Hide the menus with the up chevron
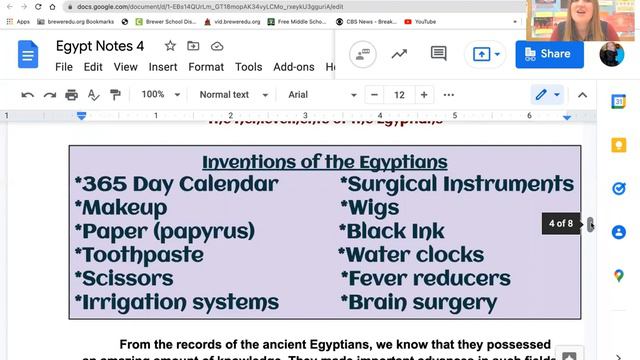 tap(582, 95)
